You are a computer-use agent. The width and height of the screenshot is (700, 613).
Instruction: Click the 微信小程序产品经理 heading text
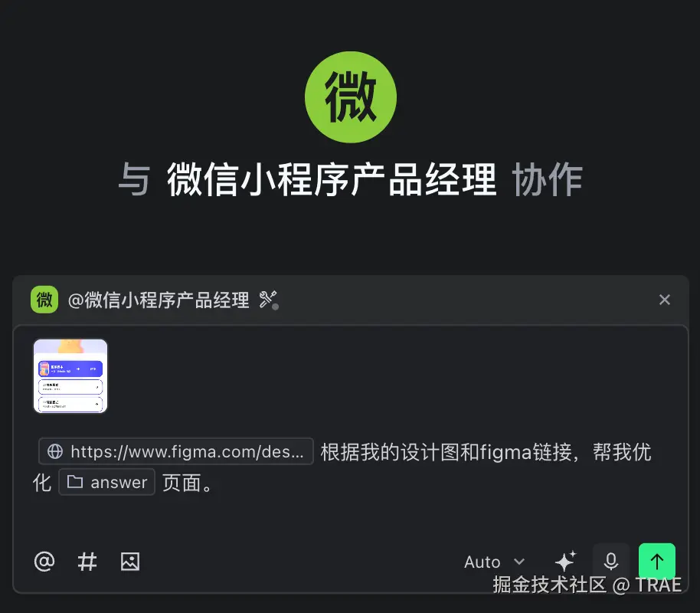tap(332, 179)
